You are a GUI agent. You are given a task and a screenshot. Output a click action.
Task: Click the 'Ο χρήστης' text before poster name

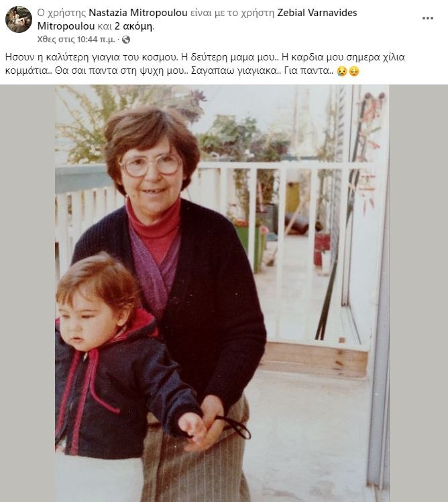pos(62,13)
